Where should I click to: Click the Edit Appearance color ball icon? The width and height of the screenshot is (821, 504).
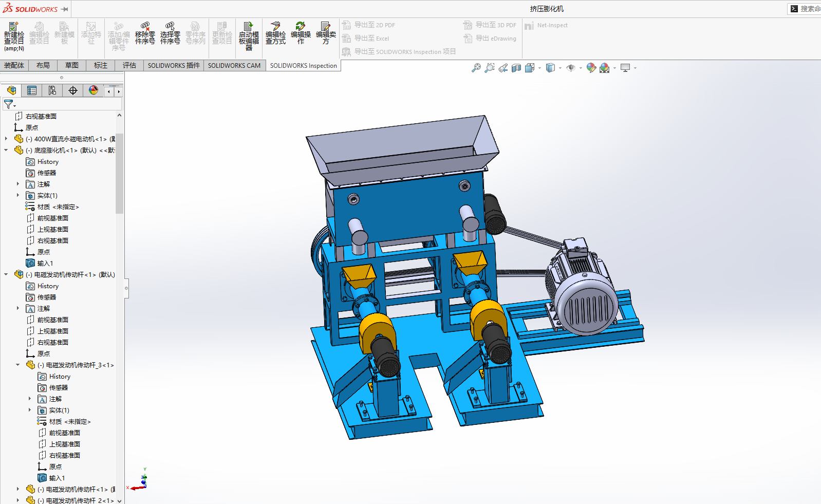tap(591, 68)
